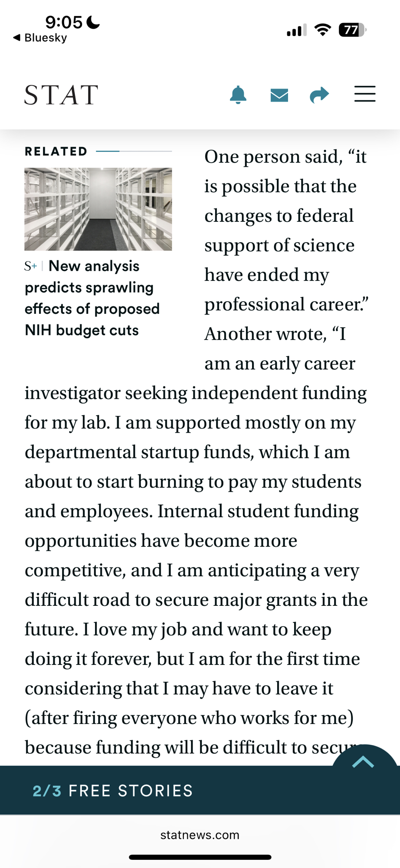
Task: Open the hamburger navigation menu
Action: coord(364,94)
